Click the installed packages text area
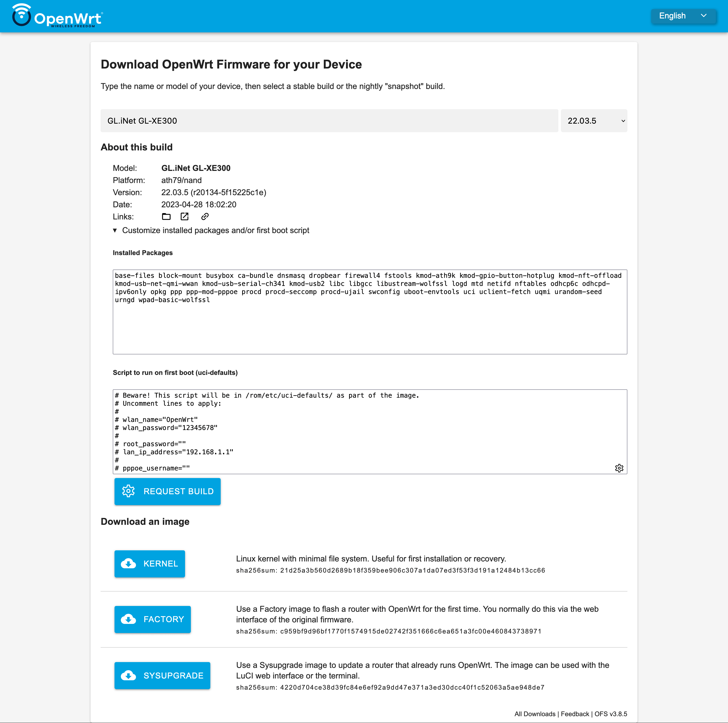The image size is (728, 723). (x=369, y=308)
